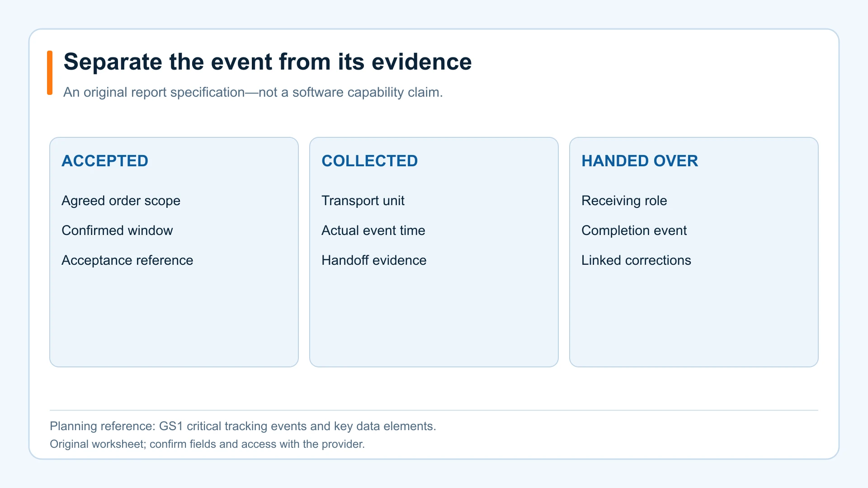Select 'Receiving role' item
Image resolution: width=868 pixels, height=488 pixels.
point(624,201)
